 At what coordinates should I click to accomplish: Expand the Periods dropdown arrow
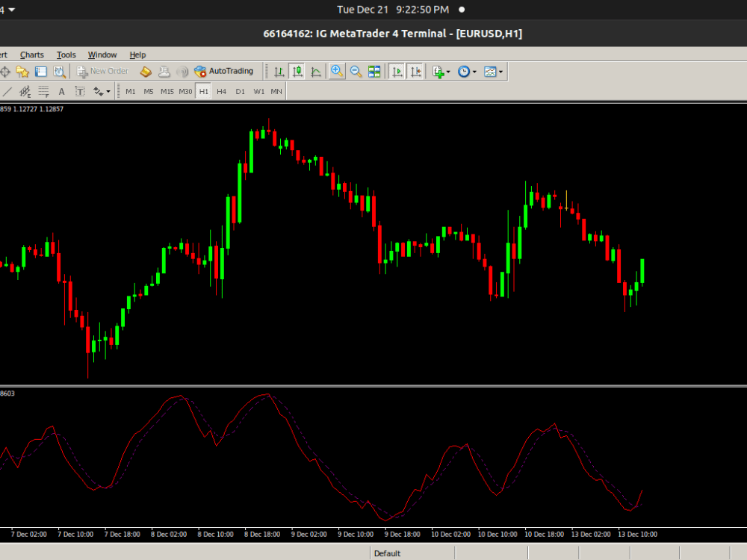(474, 72)
